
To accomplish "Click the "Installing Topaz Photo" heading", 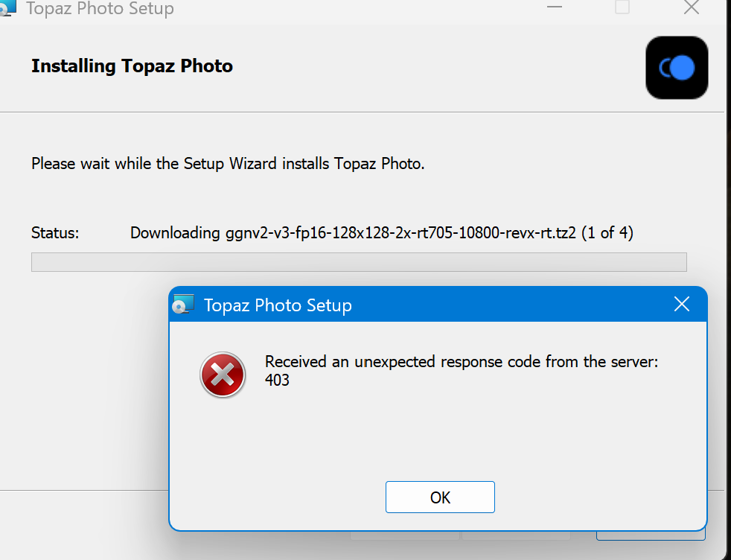I will (132, 66).
